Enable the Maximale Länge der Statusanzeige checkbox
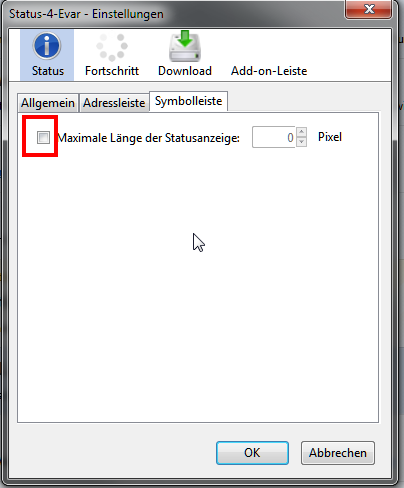 tap(43, 137)
